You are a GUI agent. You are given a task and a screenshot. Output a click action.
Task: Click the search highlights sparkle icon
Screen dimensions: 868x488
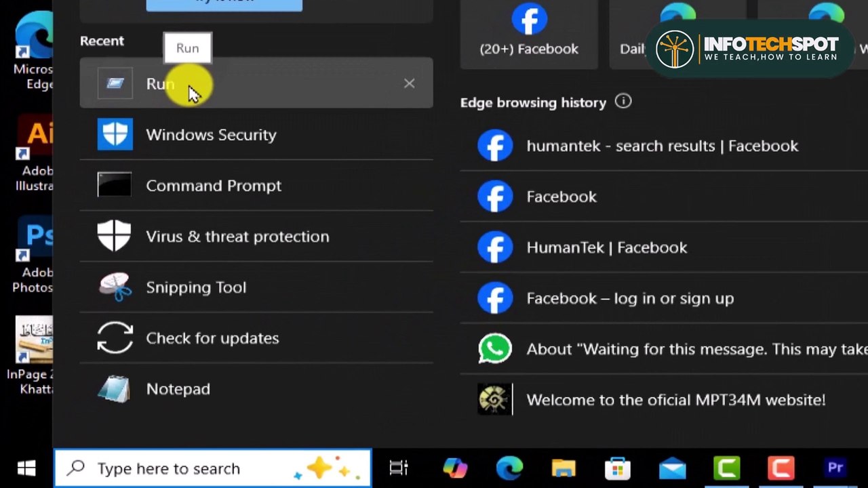pos(328,468)
